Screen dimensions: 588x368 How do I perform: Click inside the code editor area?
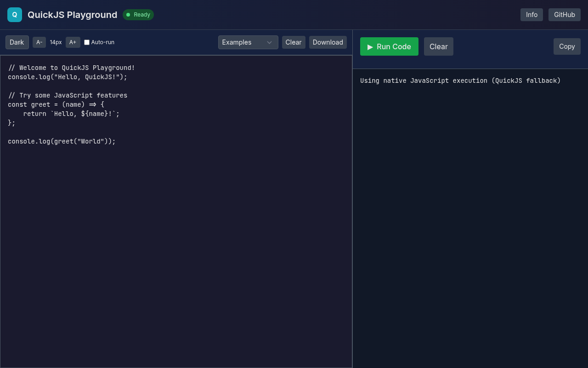[x=176, y=230]
